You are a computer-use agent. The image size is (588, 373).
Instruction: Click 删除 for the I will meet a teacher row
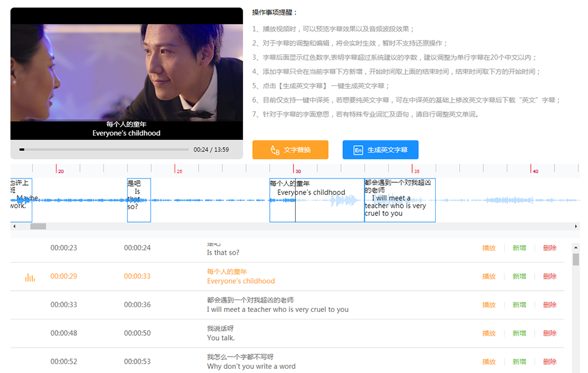549,305
